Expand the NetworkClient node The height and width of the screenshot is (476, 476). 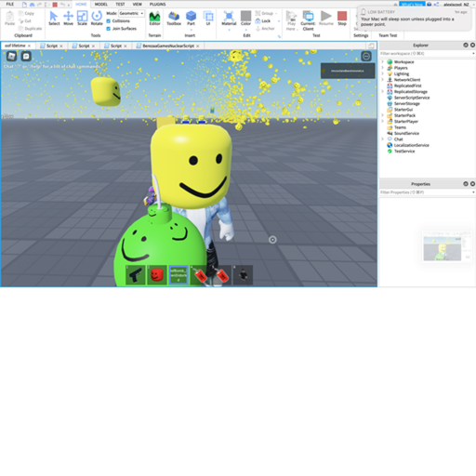[x=382, y=80]
